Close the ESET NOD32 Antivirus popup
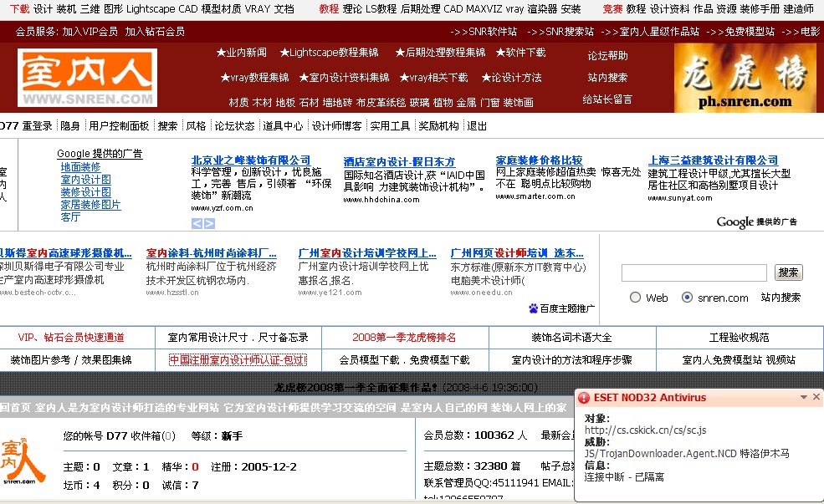The height and width of the screenshot is (504, 824). (816, 397)
